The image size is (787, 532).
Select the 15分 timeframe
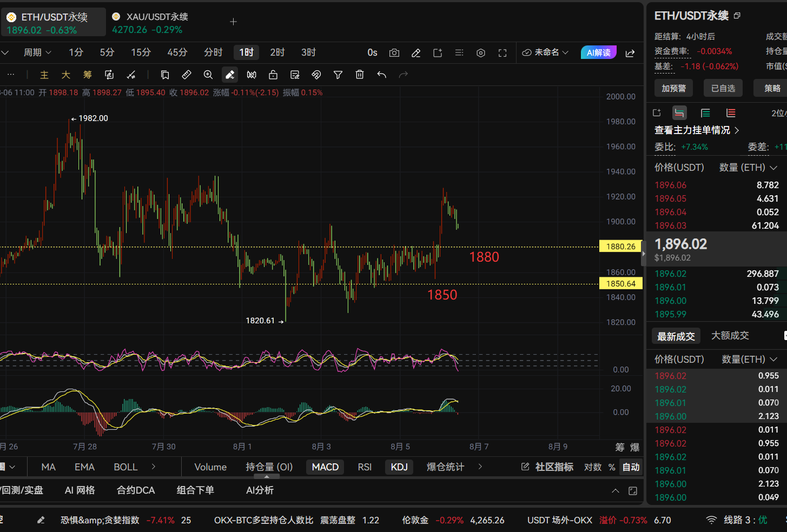tap(141, 52)
